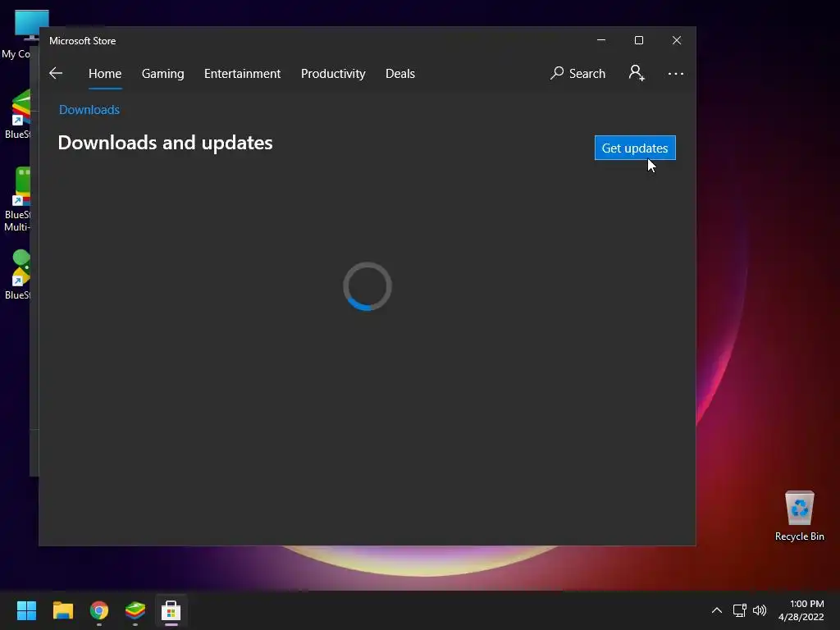Open the network status tray icon
Image resolution: width=840 pixels, height=630 pixels.
point(739,610)
